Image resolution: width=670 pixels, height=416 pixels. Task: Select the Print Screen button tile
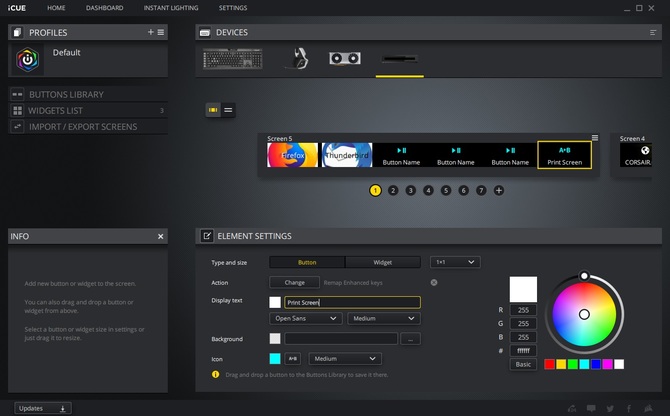pos(564,155)
